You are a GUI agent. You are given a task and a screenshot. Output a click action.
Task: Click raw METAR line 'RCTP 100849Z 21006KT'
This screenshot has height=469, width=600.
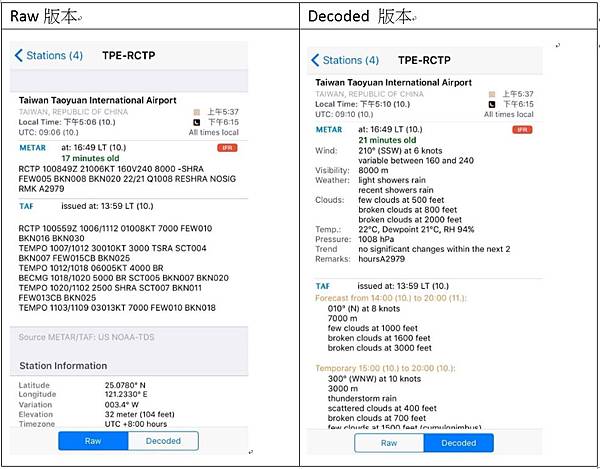click(111, 169)
